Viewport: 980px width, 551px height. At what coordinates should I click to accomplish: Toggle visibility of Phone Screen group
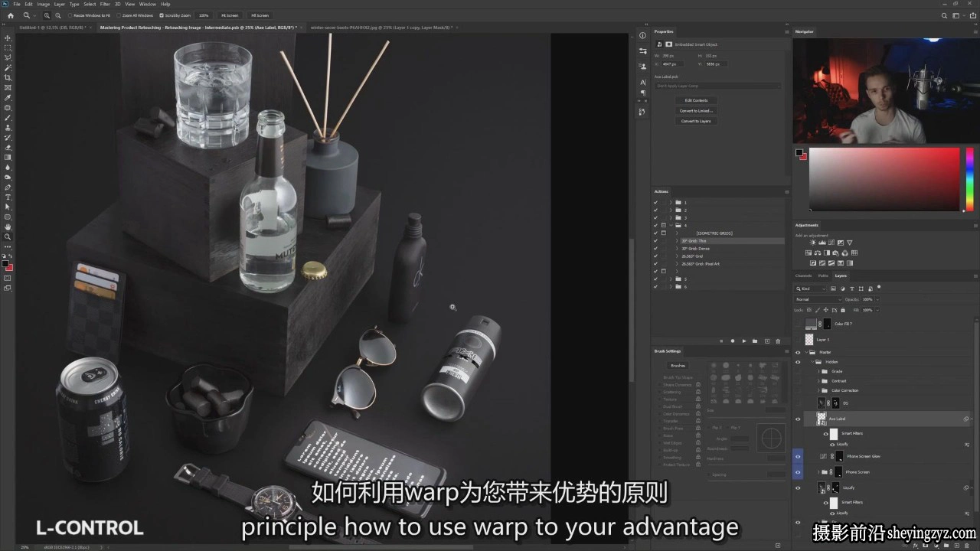click(x=798, y=472)
